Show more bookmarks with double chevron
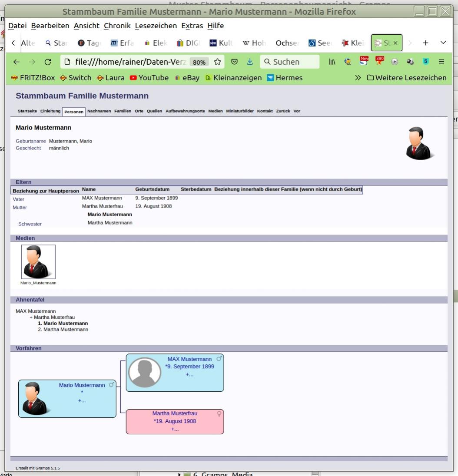The height and width of the screenshot is (476, 458). [x=358, y=78]
